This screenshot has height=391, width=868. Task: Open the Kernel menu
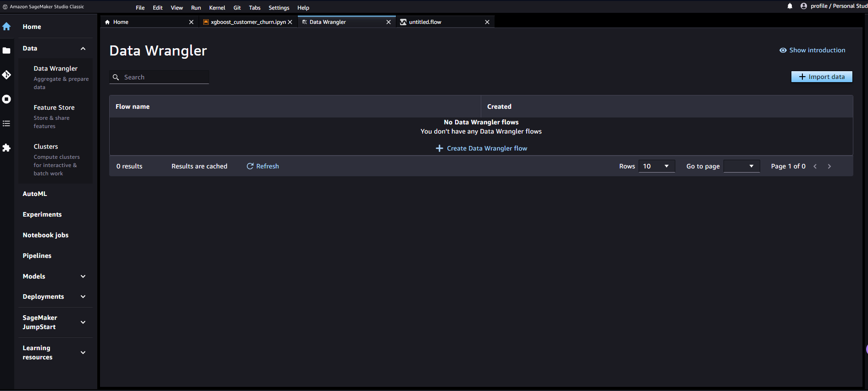tap(217, 8)
